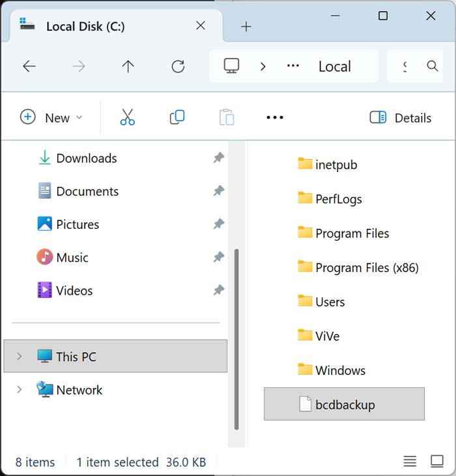456x476 pixels.
Task: Navigate back with the back arrow
Action: 29,67
